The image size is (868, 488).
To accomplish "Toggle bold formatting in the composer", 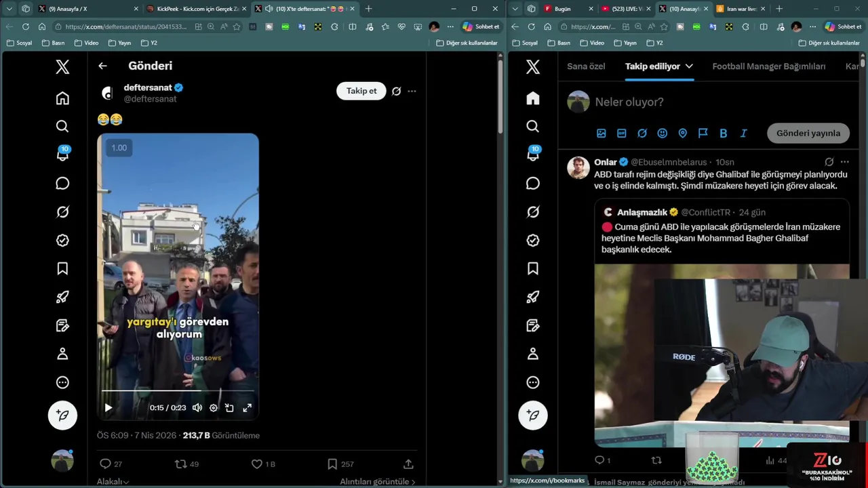I will point(723,133).
